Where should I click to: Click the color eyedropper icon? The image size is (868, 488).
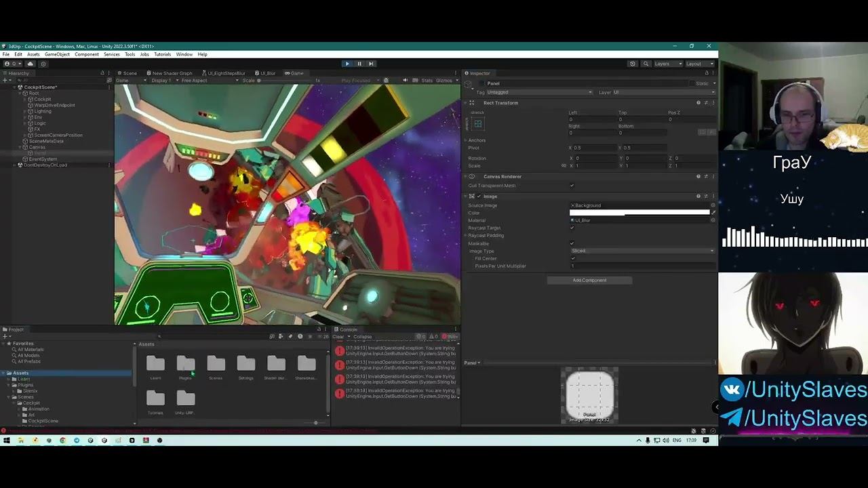pyautogui.click(x=713, y=213)
